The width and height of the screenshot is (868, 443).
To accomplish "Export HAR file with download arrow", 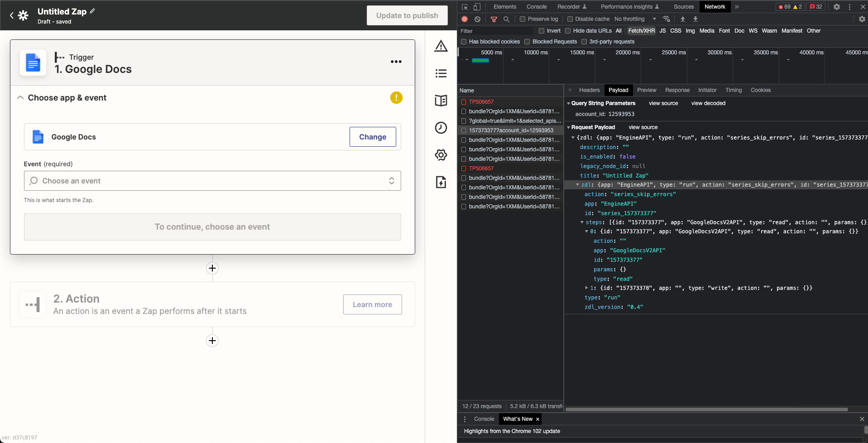I will pos(695,19).
